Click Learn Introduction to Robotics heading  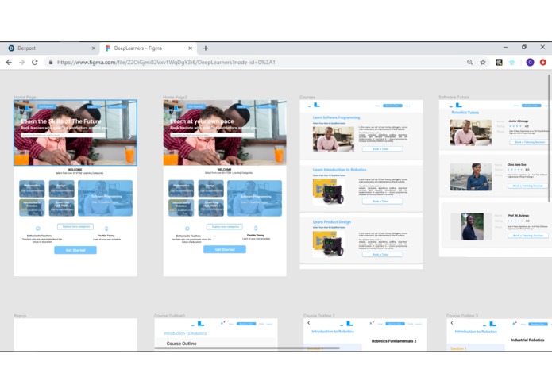click(x=339, y=170)
